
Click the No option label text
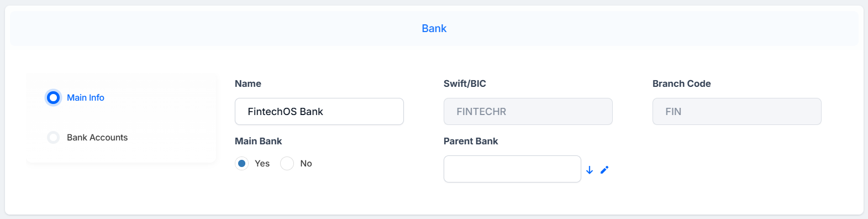(306, 164)
